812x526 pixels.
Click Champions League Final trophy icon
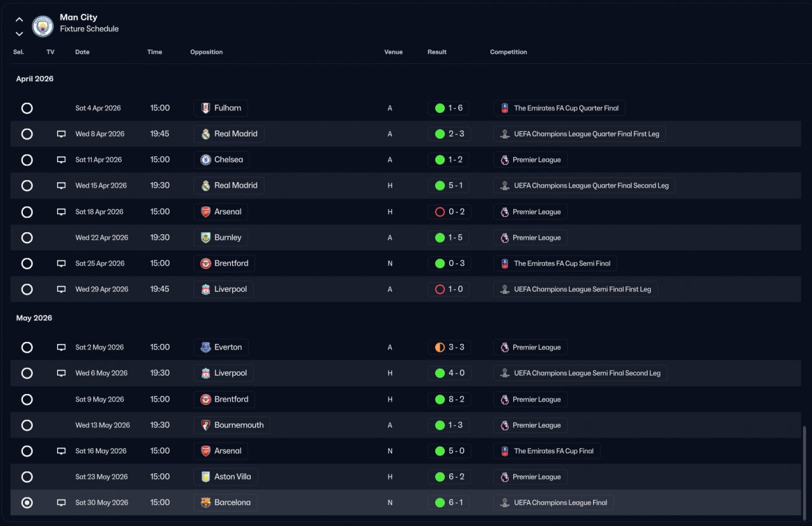pyautogui.click(x=504, y=503)
